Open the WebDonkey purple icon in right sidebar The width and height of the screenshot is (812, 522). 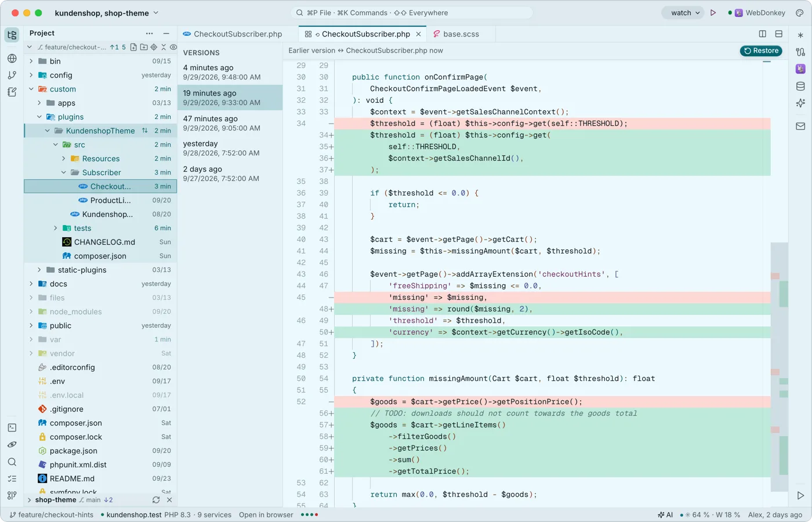(x=800, y=69)
